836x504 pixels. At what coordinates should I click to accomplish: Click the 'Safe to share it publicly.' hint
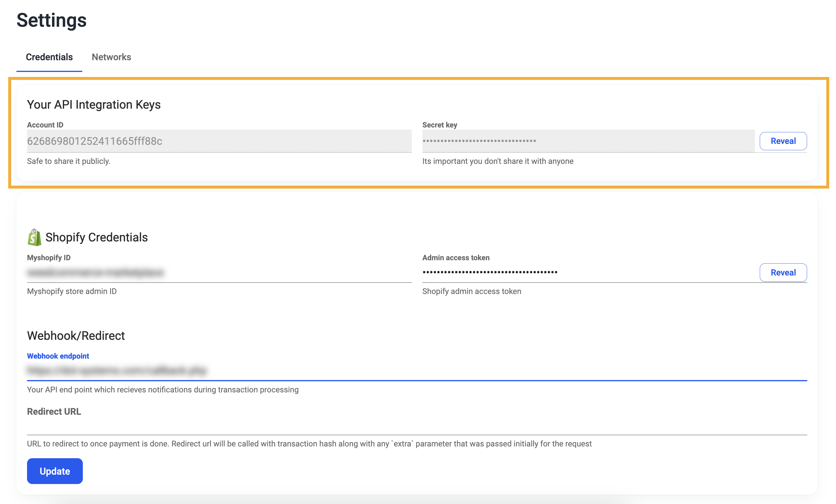coord(68,161)
